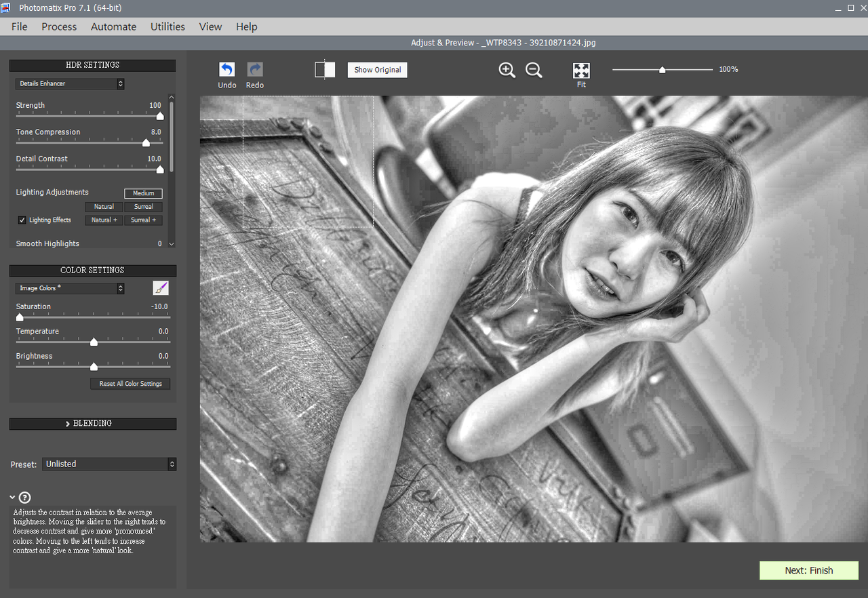Open the Image Colors dropdown

[x=70, y=288]
